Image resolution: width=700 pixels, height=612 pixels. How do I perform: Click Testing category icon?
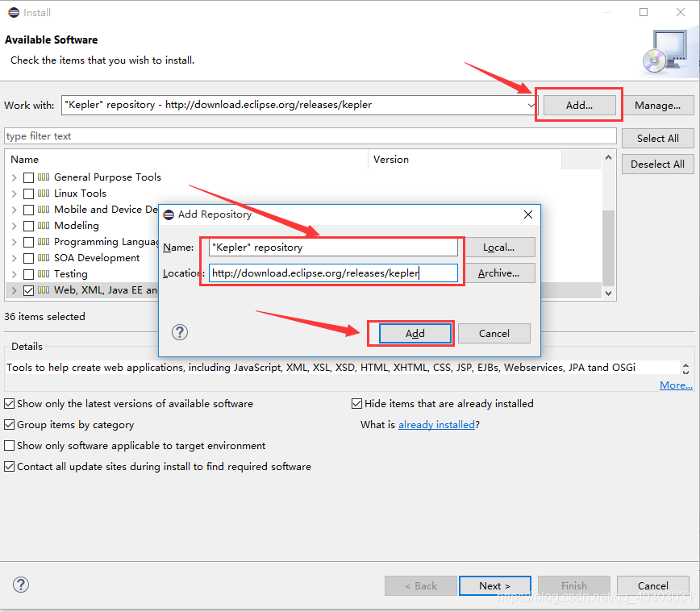click(44, 273)
